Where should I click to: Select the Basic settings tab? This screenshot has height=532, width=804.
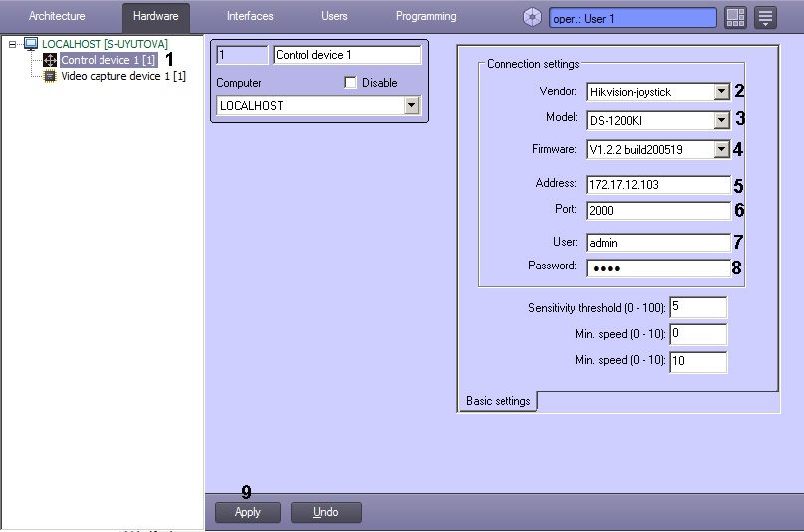tap(498, 401)
